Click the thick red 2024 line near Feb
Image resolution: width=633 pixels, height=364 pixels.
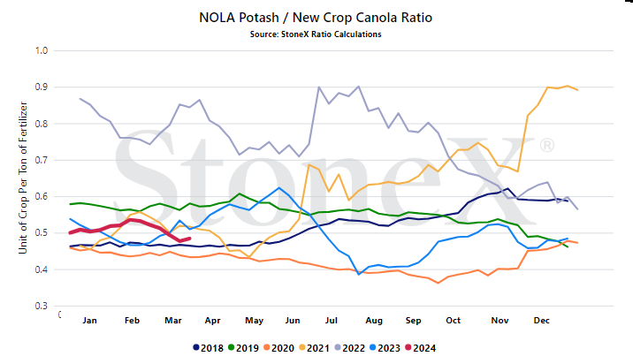point(130,220)
